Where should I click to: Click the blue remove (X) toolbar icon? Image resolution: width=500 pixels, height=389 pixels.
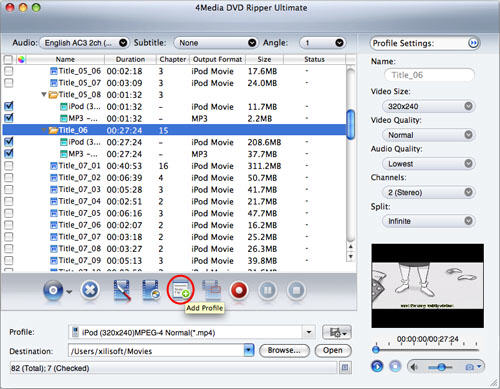90,290
